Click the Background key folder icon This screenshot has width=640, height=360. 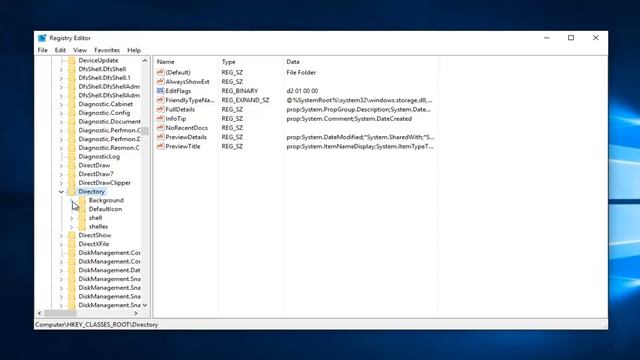tap(82, 200)
